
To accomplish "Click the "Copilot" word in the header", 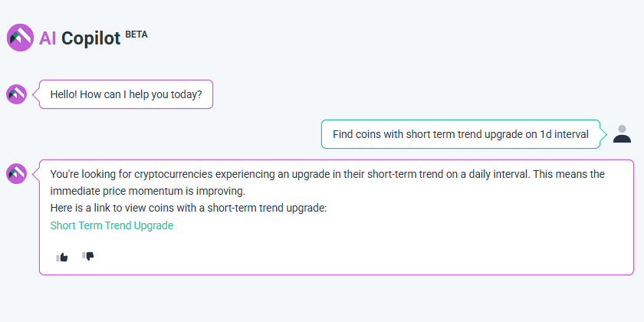I will [x=90, y=38].
